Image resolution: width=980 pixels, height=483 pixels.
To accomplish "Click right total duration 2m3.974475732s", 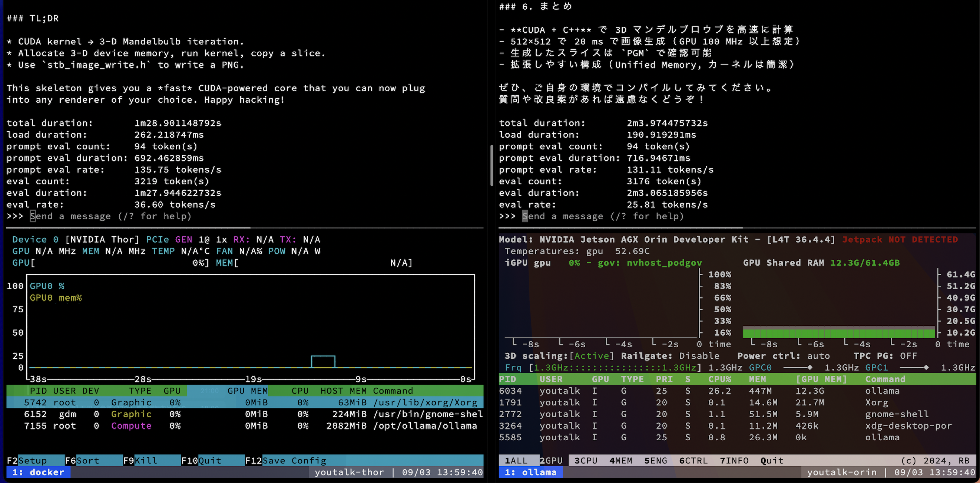I will coord(667,123).
